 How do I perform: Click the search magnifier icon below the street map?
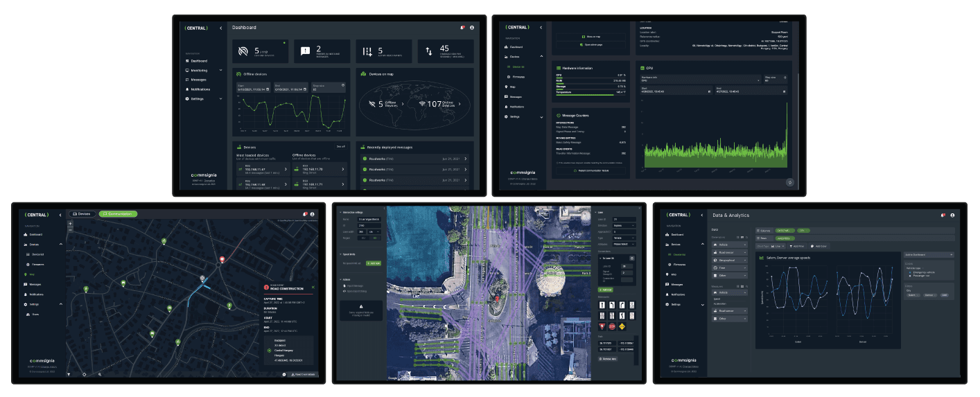pyautogui.click(x=100, y=374)
